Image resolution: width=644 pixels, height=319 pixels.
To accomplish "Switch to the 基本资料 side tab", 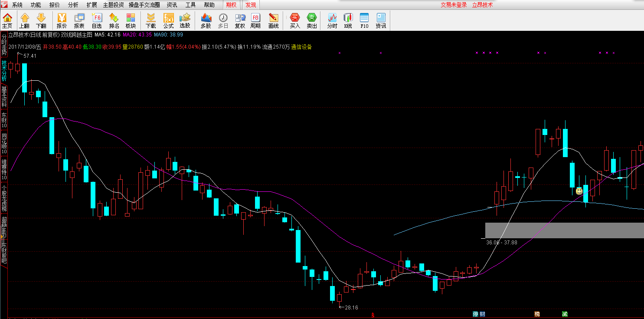I will [4, 97].
